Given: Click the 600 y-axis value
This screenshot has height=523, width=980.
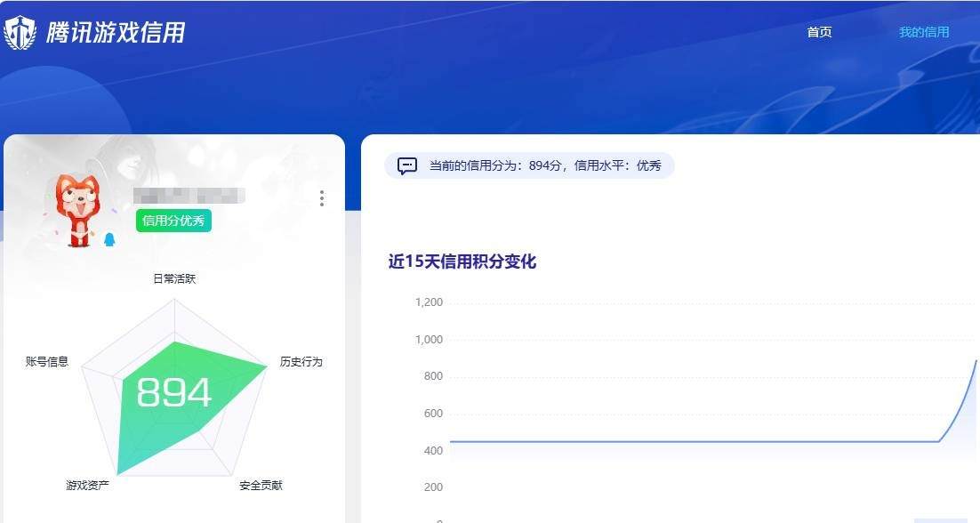Looking at the screenshot, I should point(433,413).
